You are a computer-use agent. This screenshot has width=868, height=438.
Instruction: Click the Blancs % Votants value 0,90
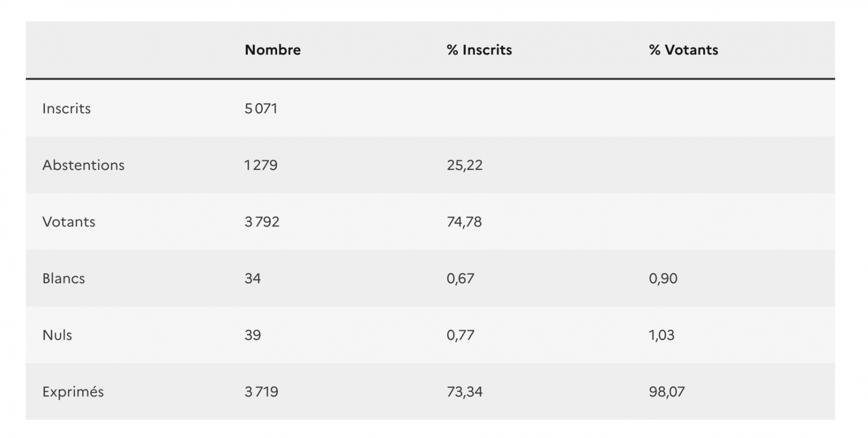pyautogui.click(x=663, y=278)
